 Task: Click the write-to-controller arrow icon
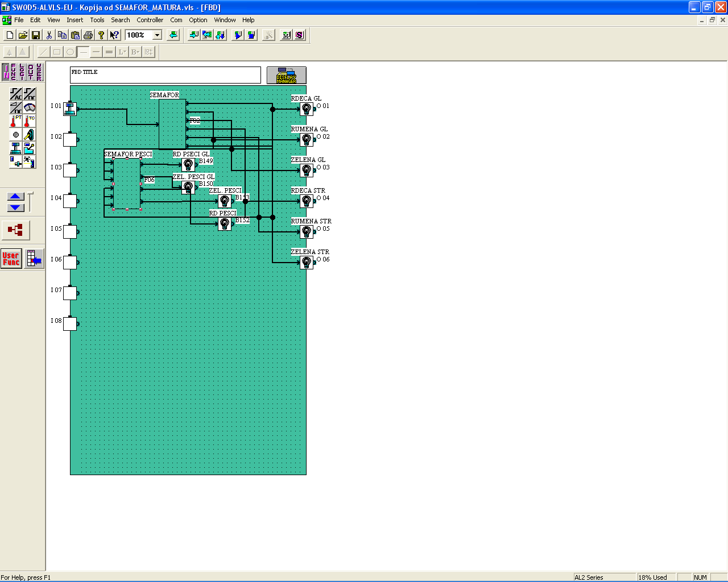pos(194,35)
